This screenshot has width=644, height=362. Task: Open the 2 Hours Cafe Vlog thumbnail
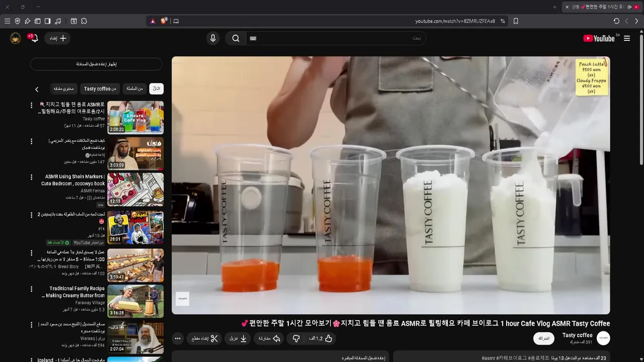tap(135, 118)
